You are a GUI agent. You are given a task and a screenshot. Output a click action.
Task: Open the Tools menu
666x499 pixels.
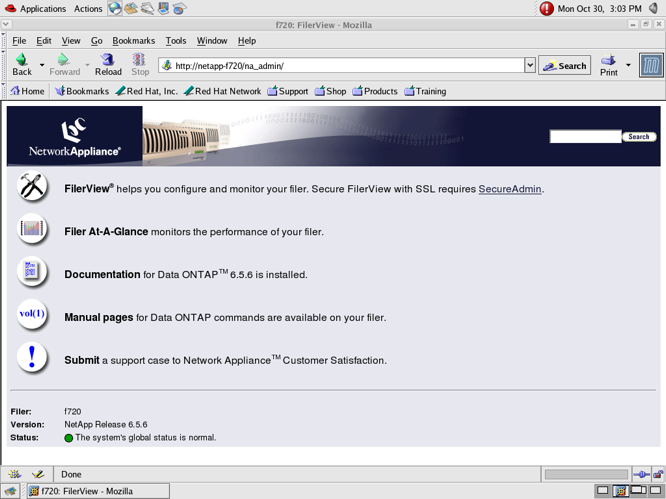[176, 41]
